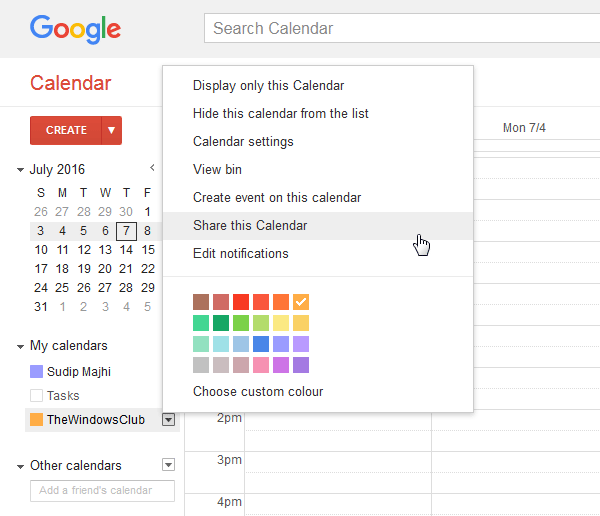Collapse the July 2016 mini calendar
This screenshot has width=600, height=516.
pyautogui.click(x=20, y=170)
